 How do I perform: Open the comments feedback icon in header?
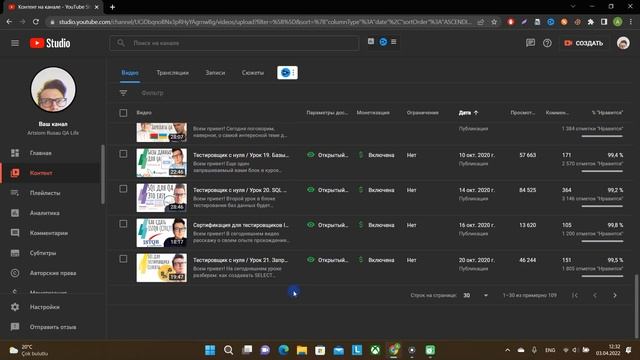(x=530, y=43)
